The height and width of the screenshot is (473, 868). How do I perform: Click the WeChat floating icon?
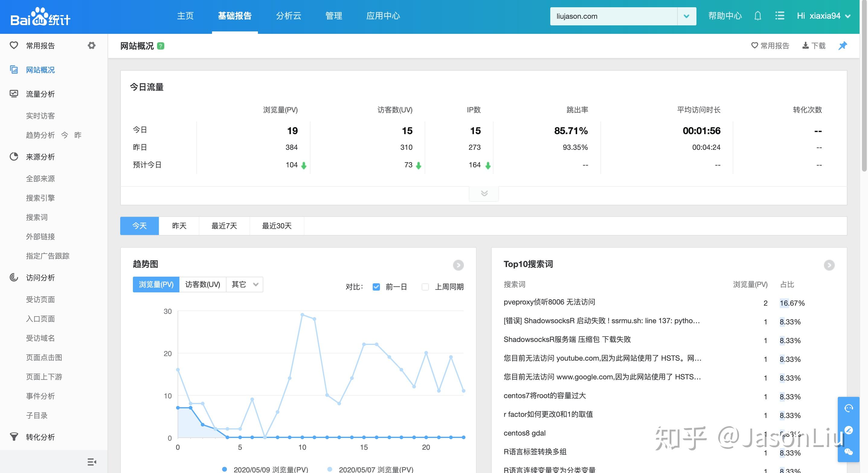coord(848,452)
